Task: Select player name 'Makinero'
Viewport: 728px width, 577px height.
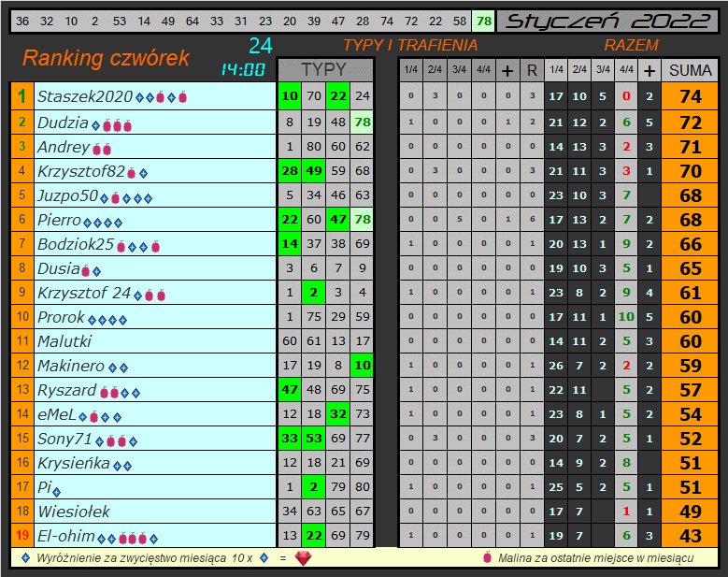Action: tap(71, 366)
